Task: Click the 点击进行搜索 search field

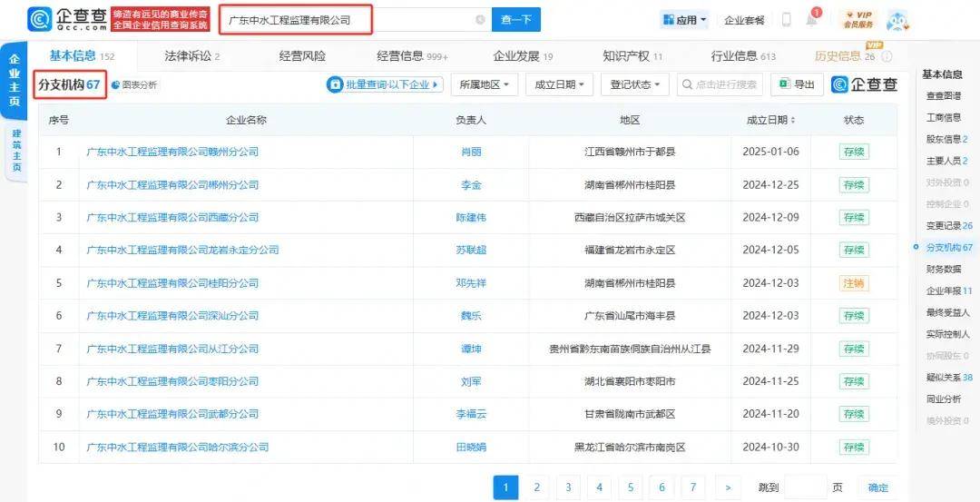Action: 720,84
